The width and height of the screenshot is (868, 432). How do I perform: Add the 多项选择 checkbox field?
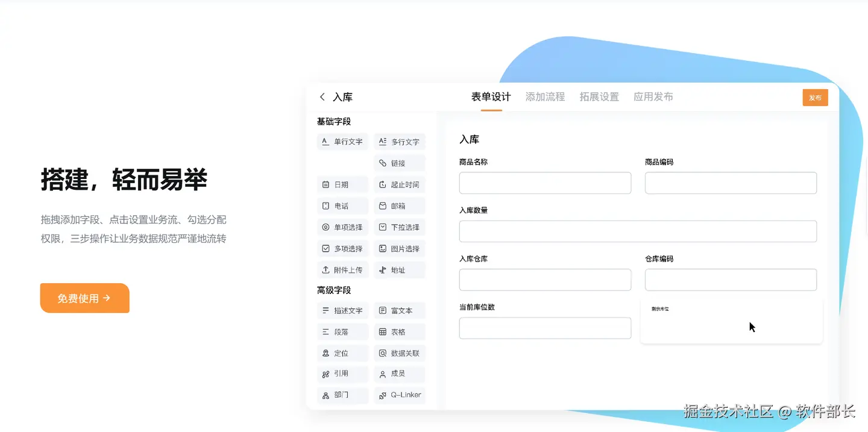[x=342, y=249]
